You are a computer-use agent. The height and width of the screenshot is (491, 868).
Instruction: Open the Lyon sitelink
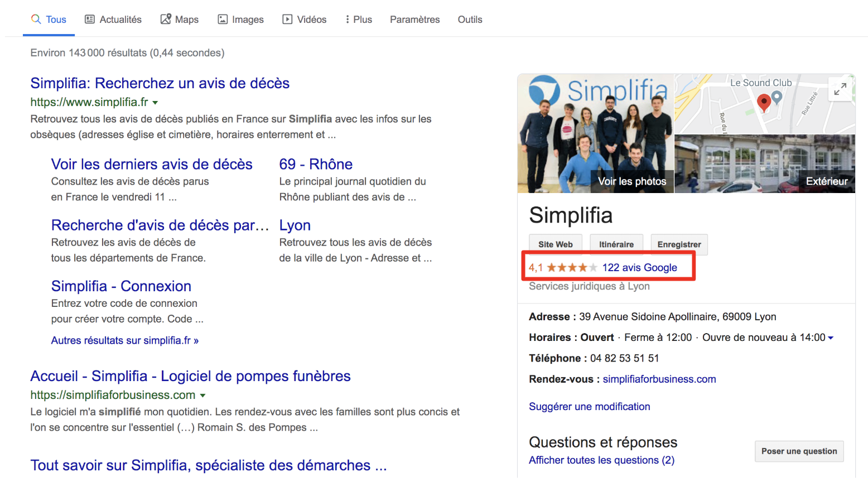[295, 225]
